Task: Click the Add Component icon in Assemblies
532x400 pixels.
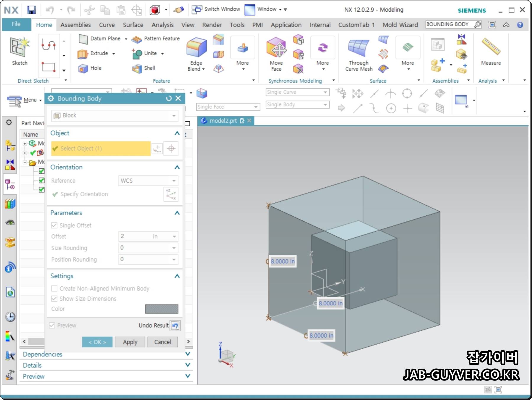Action: pos(438,65)
